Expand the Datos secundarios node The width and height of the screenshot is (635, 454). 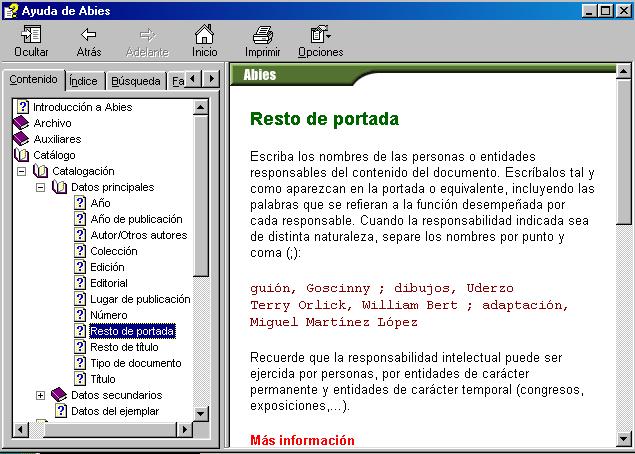(x=40, y=395)
